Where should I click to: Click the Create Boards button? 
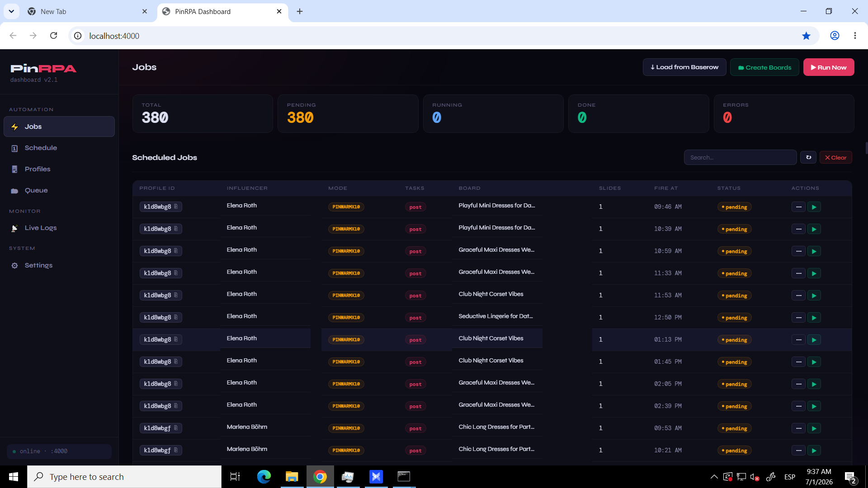click(x=764, y=67)
